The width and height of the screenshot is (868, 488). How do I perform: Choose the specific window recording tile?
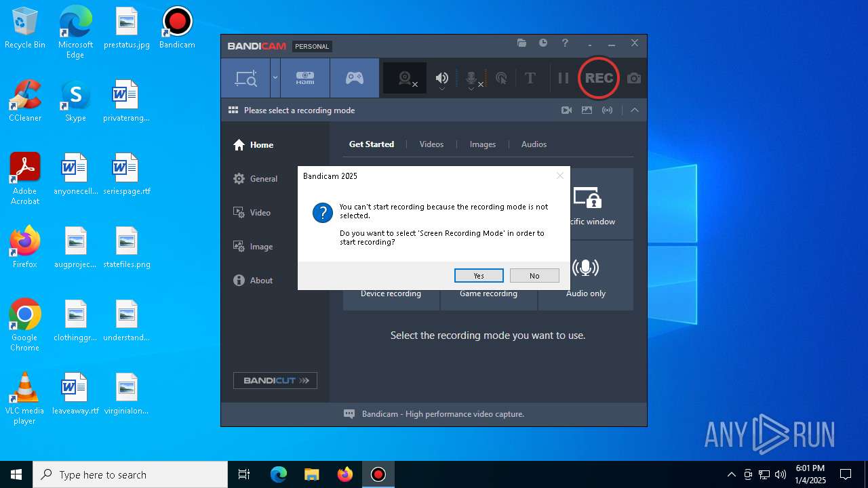click(x=601, y=203)
